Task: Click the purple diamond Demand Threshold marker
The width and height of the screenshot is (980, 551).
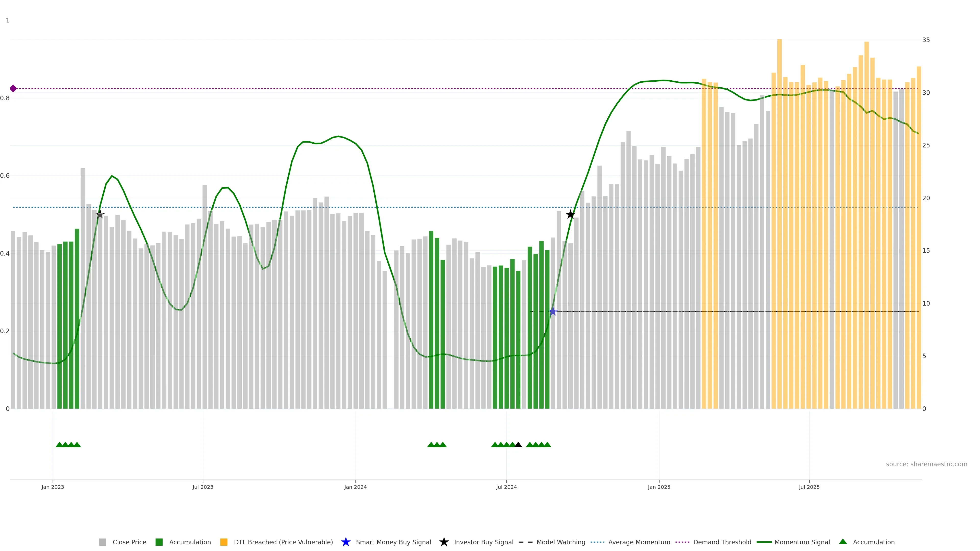Action: (13, 89)
